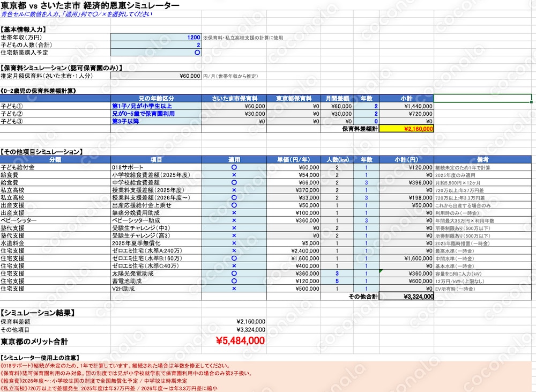This screenshot has height=392, width=536.
Task: Toggle 適用 for ゼロエミ住宅(水準B:160万)
Action: [234, 258]
